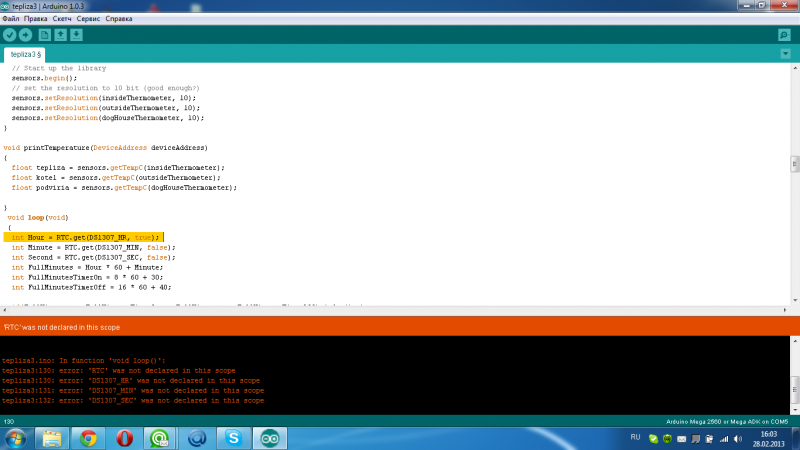Click console error about 'DS1307_MIN'
800x450 pixels.
point(133,390)
